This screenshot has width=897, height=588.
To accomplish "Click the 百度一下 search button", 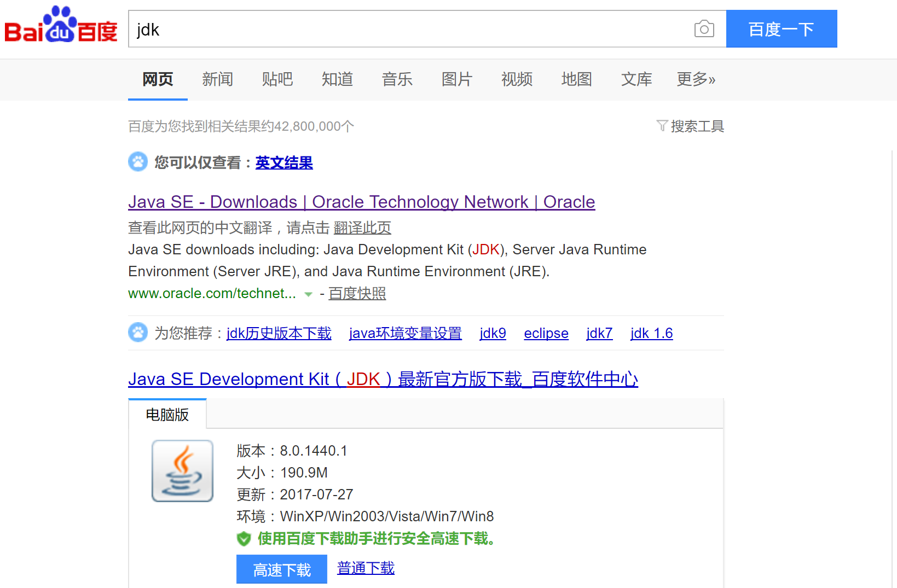I will (782, 29).
